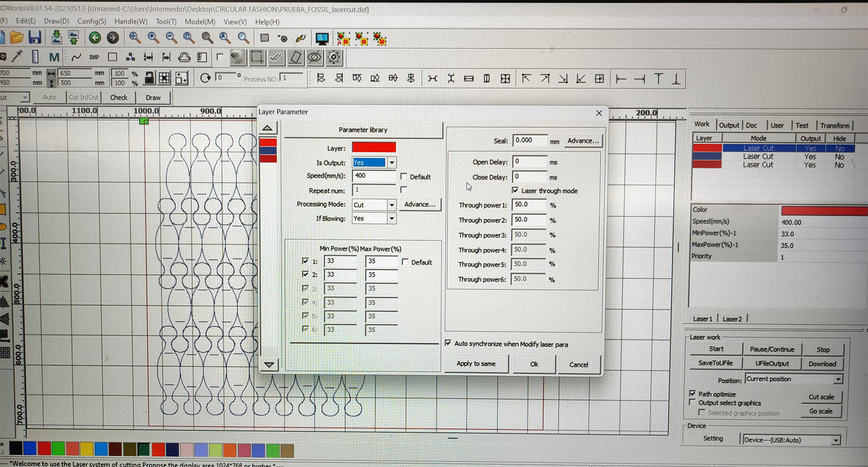Switch to the Output tab
Viewport: 868px width, 467px height.
point(729,125)
